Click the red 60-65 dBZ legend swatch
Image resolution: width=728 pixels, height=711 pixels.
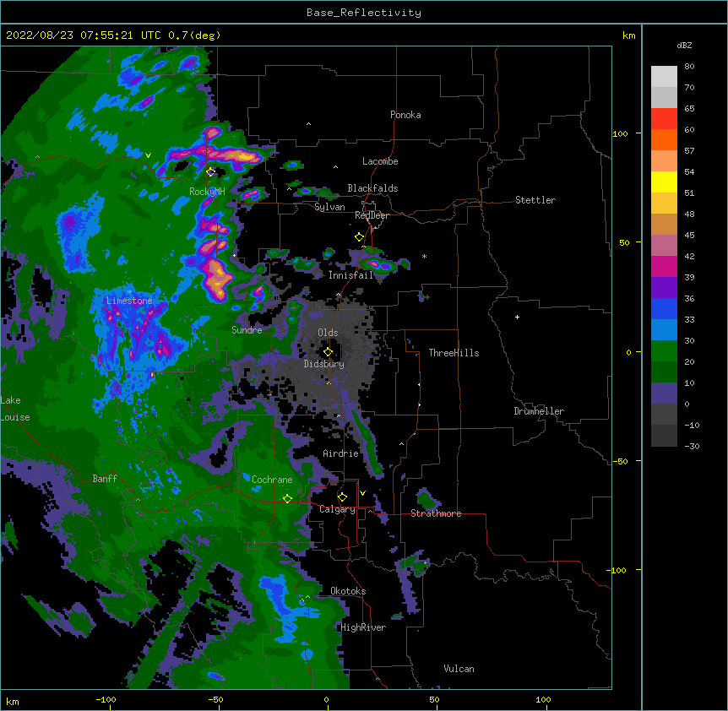(664, 119)
